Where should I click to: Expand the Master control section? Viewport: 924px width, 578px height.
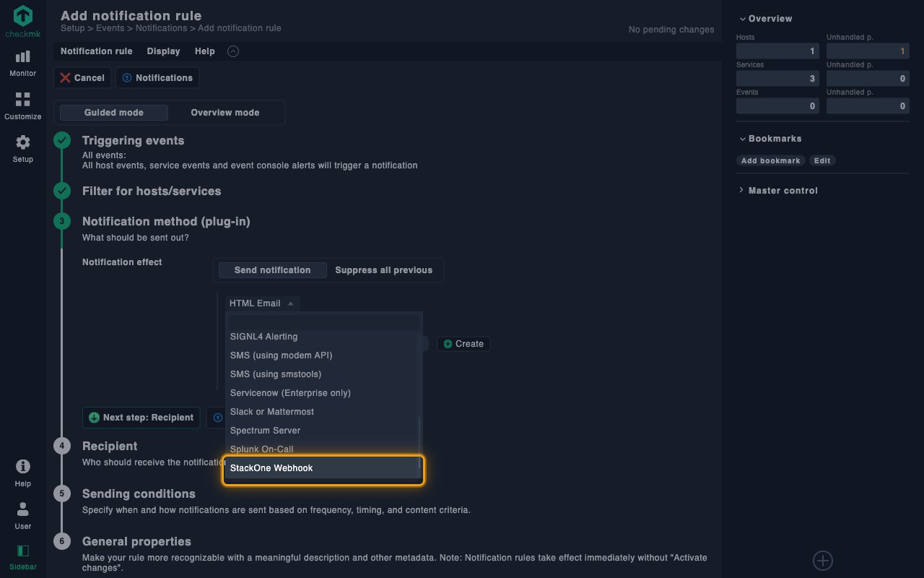pos(777,191)
